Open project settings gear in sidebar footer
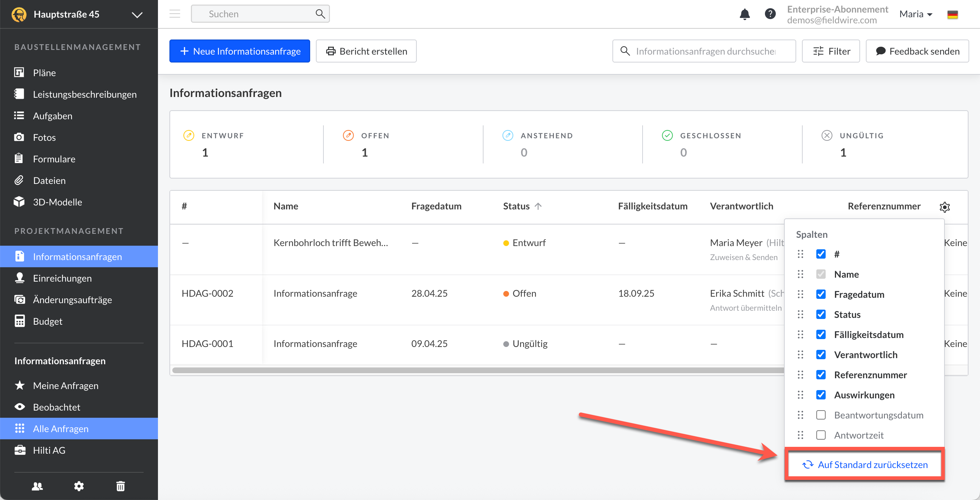The height and width of the screenshot is (500, 980). click(79, 486)
